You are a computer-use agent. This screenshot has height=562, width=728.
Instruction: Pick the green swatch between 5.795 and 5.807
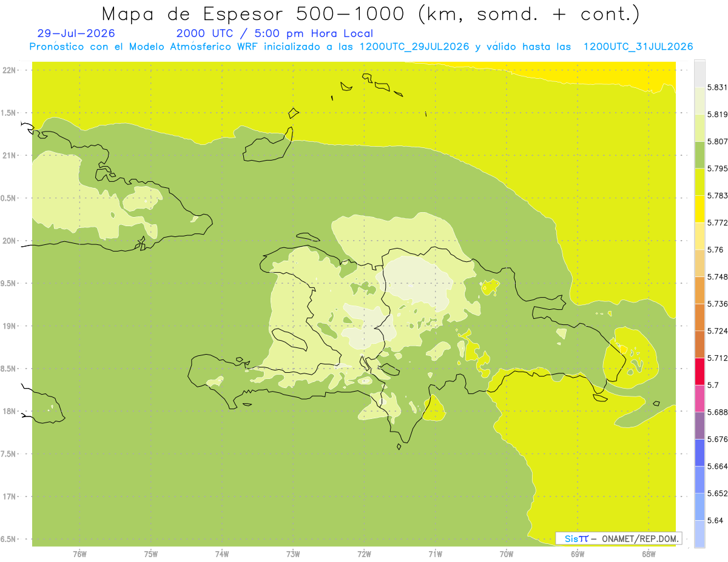tap(699, 155)
